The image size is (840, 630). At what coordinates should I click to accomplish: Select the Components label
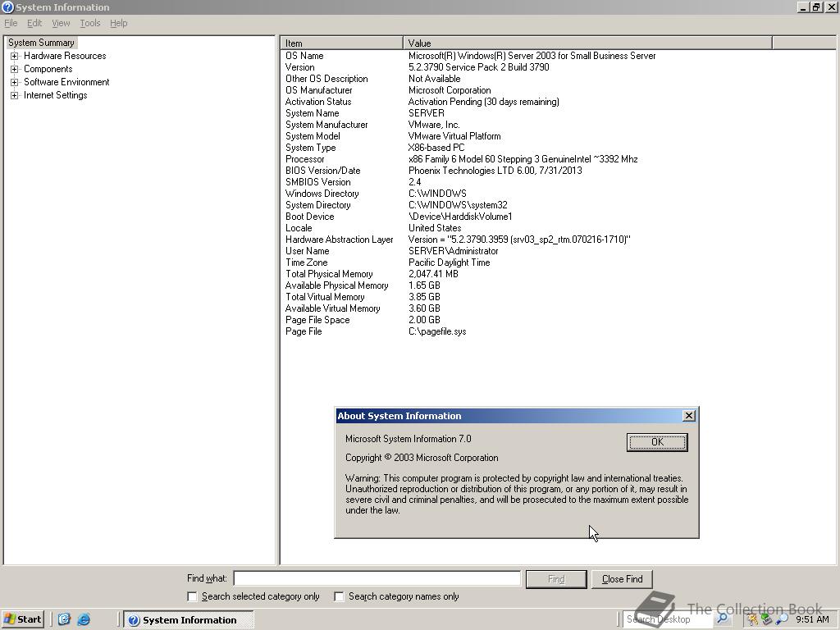click(48, 69)
